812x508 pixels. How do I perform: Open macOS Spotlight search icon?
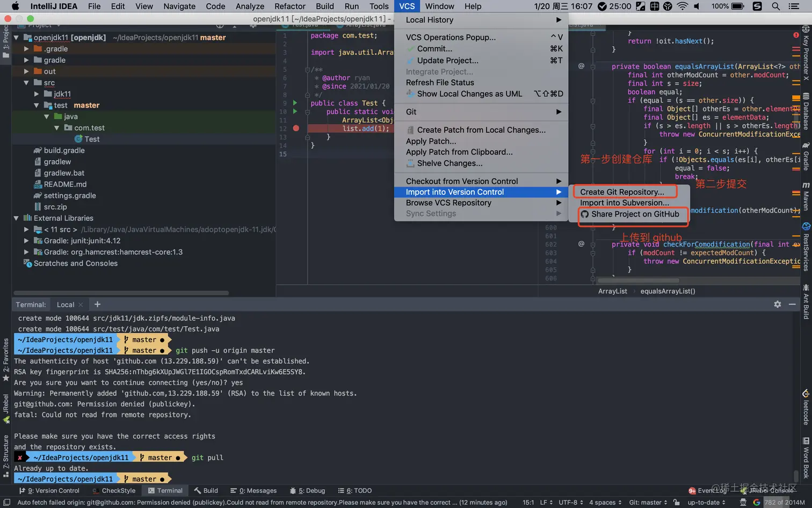click(x=775, y=6)
